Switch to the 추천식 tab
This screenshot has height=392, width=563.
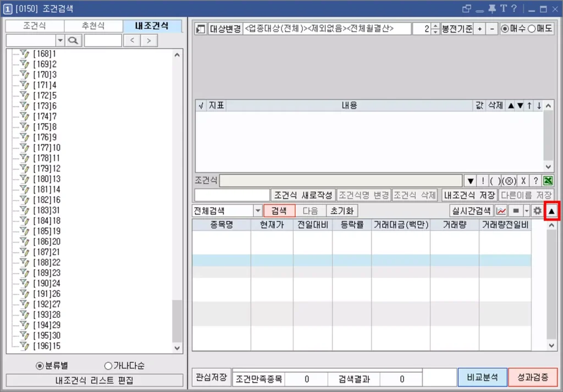(93, 26)
